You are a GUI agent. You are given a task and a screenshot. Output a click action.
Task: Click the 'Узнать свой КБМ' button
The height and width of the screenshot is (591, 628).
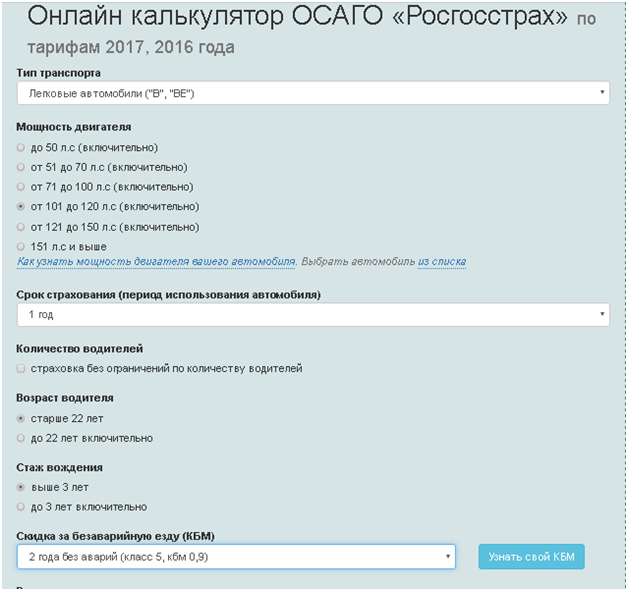[x=531, y=557]
